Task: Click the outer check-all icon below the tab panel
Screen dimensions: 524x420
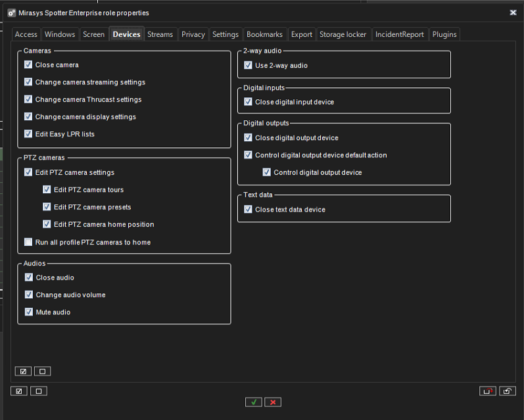Action: (x=19, y=391)
